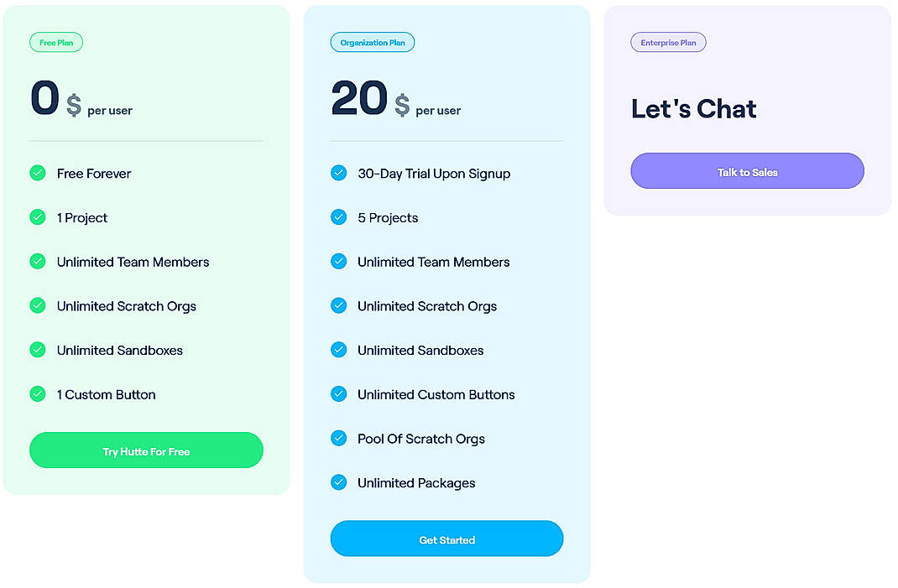Select the Enterprise Plan badge
Viewport: 898px width, 588px height.
[x=668, y=42]
